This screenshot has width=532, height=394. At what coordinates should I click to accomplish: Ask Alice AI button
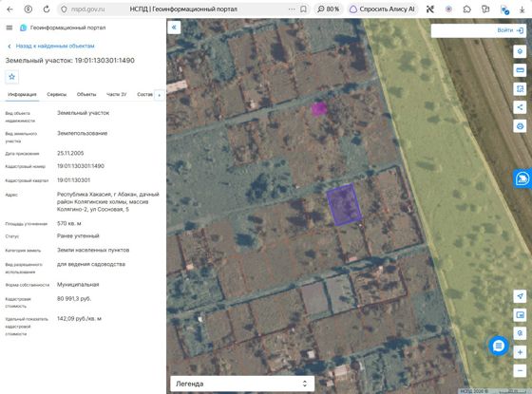click(382, 9)
